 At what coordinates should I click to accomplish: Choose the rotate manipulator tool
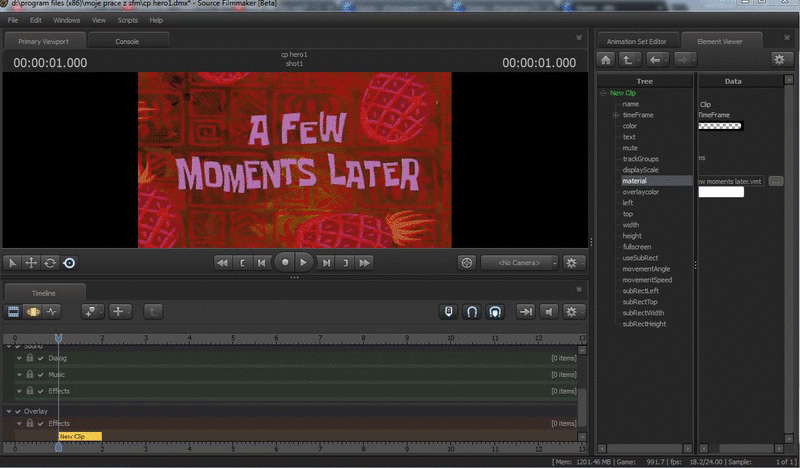coord(50,263)
